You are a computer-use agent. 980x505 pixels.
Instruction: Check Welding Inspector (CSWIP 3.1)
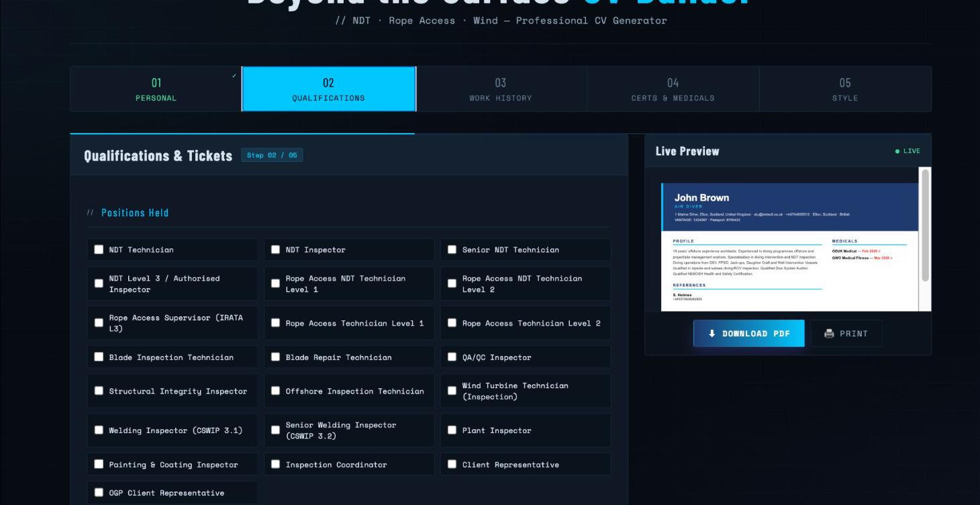coord(99,430)
